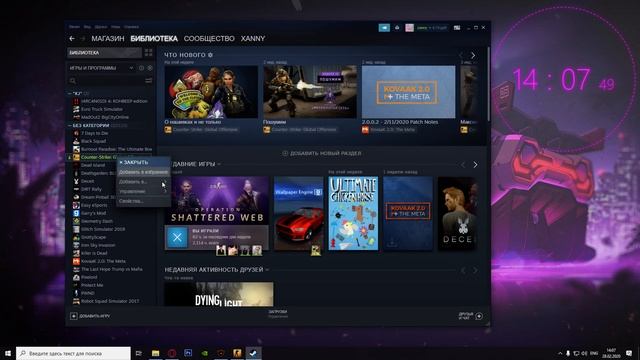Open advanced filter sliders icon beside search
Screen dimensions: 640x360
point(149,81)
